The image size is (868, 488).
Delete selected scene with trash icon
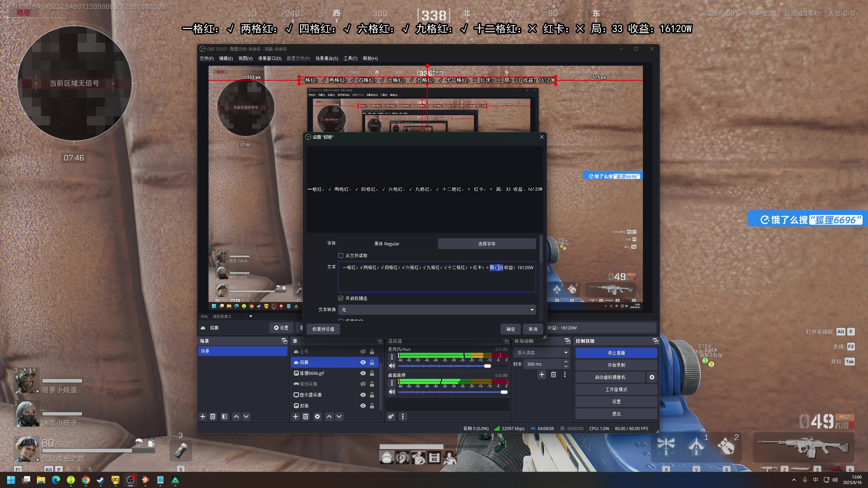pos(213,416)
